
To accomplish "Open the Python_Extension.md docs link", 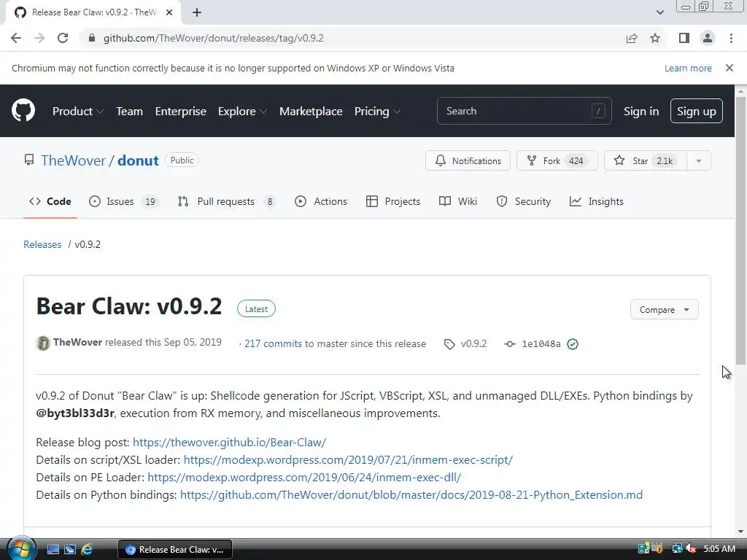I will (x=411, y=495).
